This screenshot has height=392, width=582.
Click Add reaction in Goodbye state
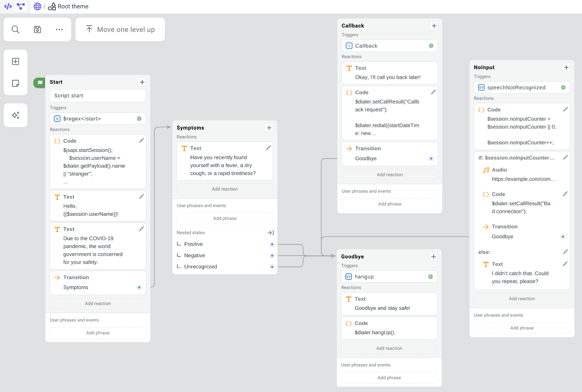(389, 348)
